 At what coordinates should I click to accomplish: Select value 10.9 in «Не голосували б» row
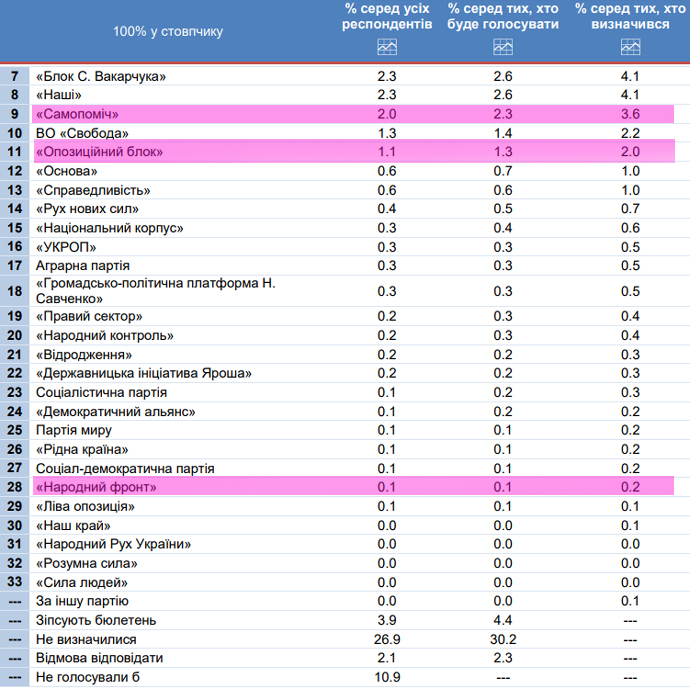387,677
